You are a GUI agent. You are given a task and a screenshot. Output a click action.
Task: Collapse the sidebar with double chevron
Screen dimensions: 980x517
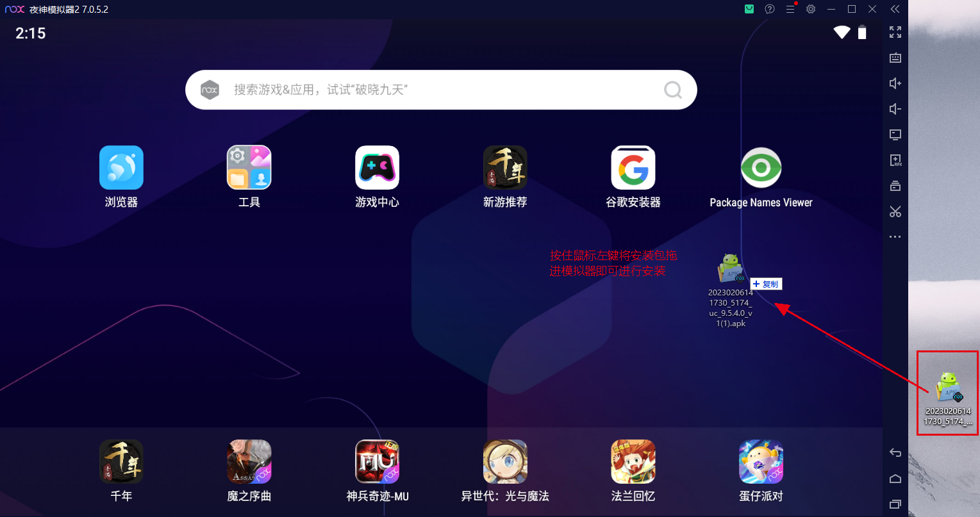(x=895, y=9)
